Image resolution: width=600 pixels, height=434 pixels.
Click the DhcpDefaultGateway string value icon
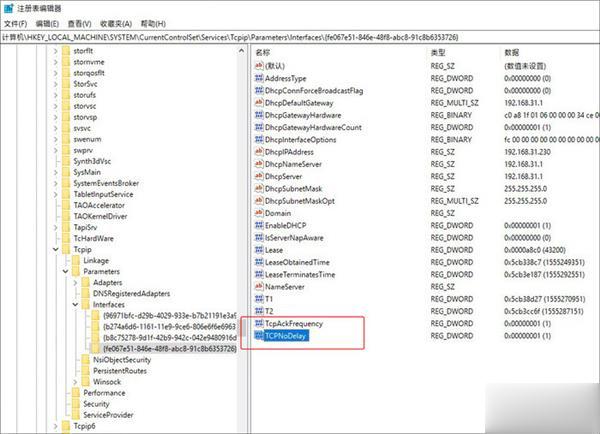pyautogui.click(x=259, y=103)
